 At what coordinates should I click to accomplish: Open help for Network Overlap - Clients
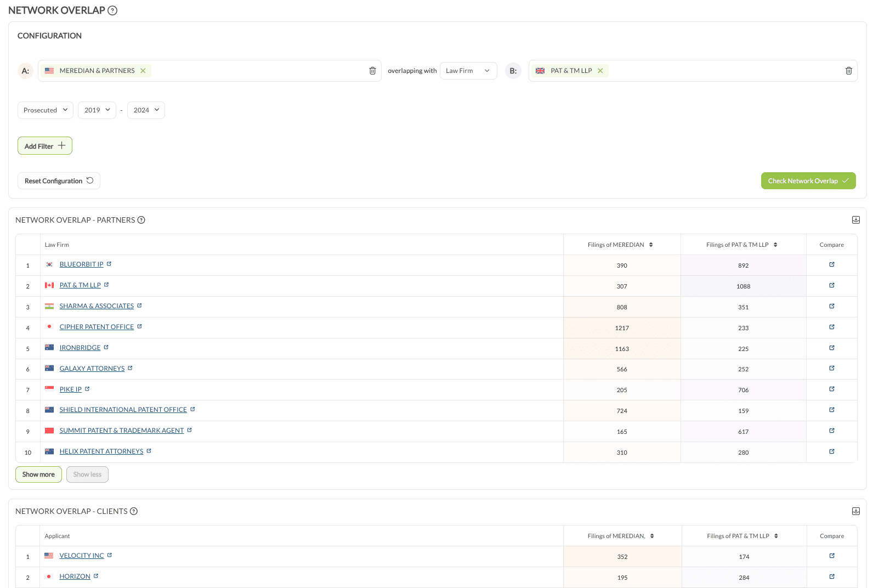click(133, 511)
